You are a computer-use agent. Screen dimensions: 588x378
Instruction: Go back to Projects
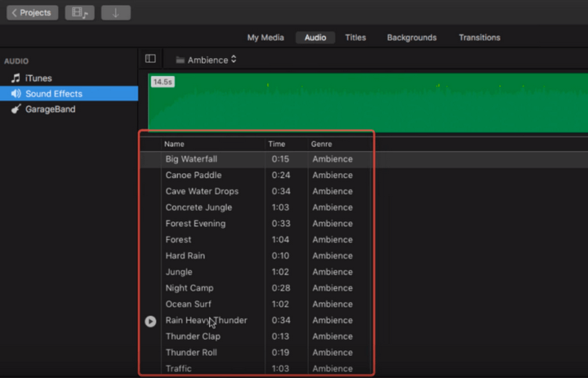click(x=32, y=13)
